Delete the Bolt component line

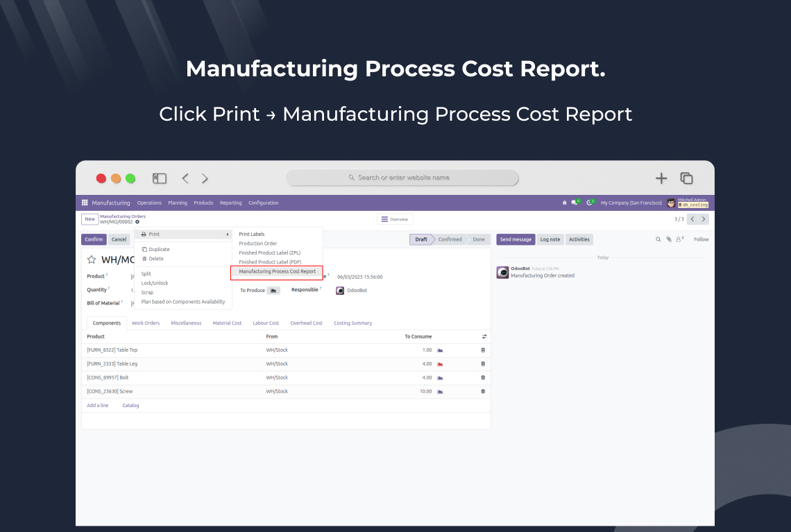pyautogui.click(x=483, y=378)
